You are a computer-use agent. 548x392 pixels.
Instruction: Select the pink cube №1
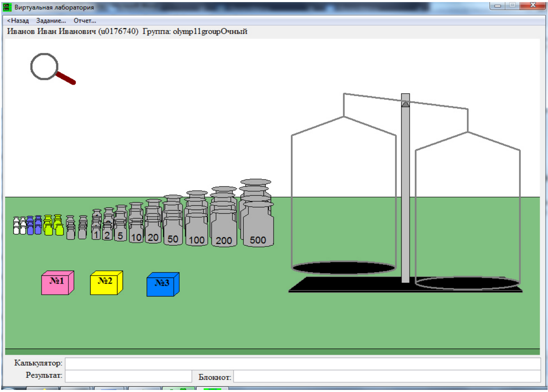point(57,283)
